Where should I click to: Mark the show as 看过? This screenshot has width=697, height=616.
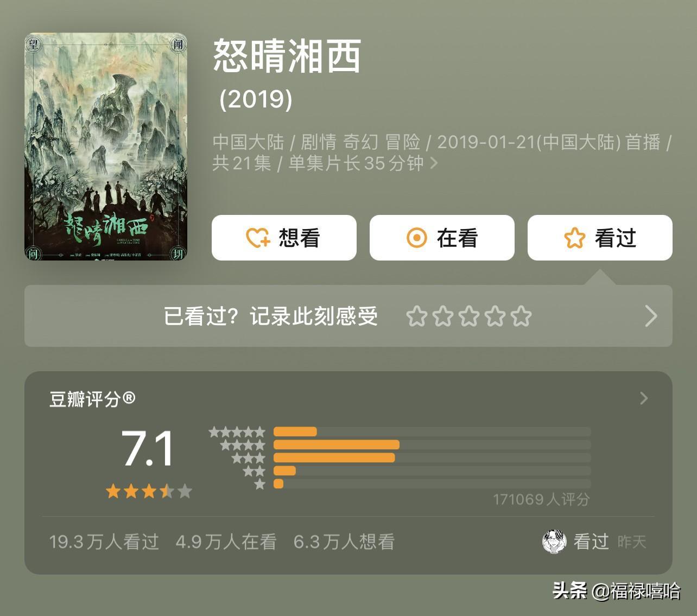click(600, 238)
